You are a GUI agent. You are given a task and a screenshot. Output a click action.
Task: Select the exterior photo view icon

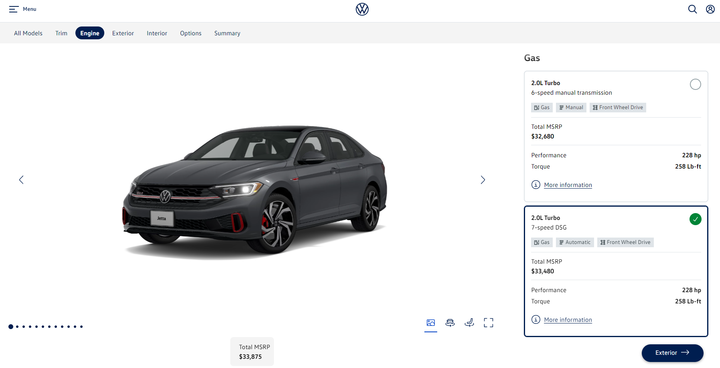(x=431, y=323)
